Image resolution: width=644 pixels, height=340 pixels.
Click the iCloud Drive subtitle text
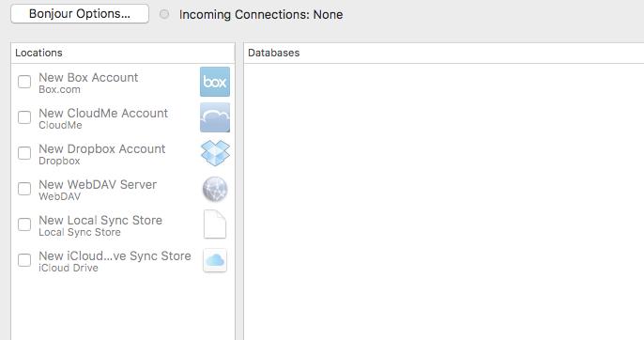(69, 268)
